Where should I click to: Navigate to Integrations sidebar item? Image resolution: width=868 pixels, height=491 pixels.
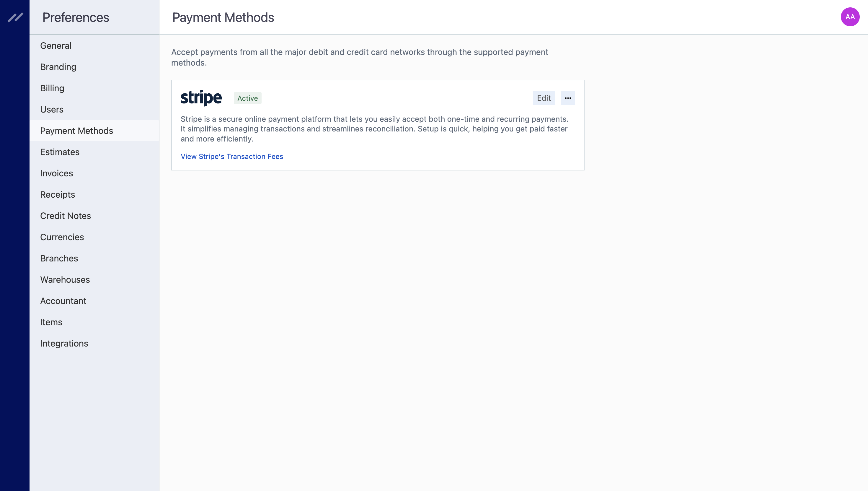(x=64, y=344)
